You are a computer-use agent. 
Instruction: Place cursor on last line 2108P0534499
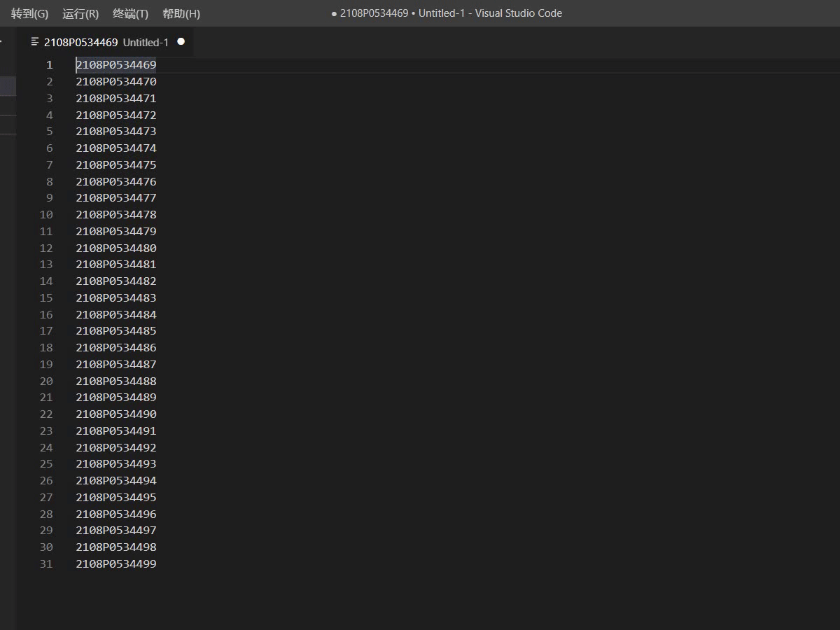pos(116,564)
